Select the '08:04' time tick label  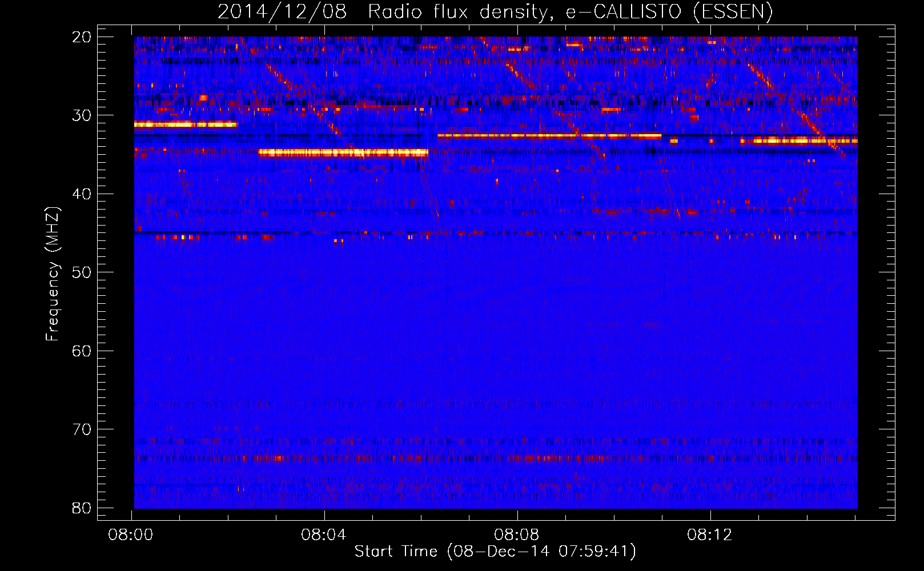324,535
